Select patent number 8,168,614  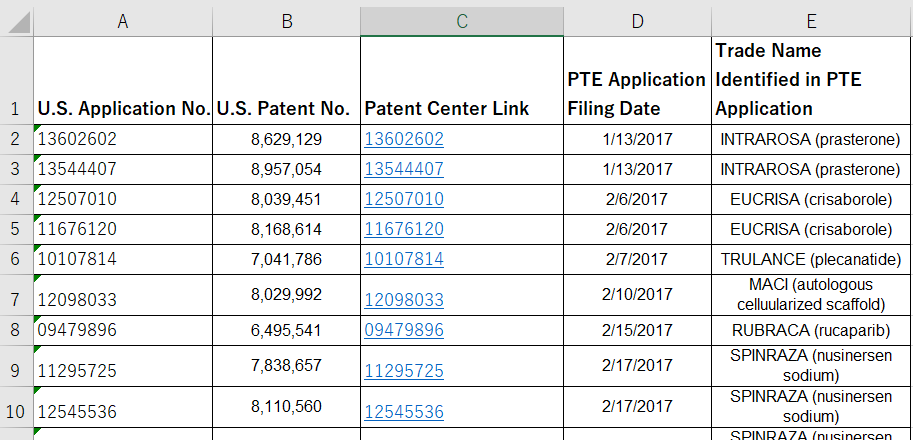click(286, 229)
